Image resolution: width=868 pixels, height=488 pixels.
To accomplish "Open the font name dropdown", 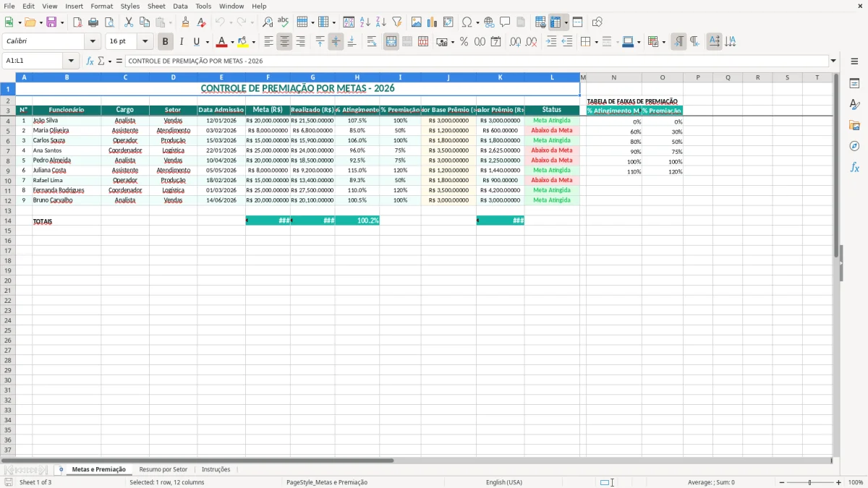I will tap(93, 42).
